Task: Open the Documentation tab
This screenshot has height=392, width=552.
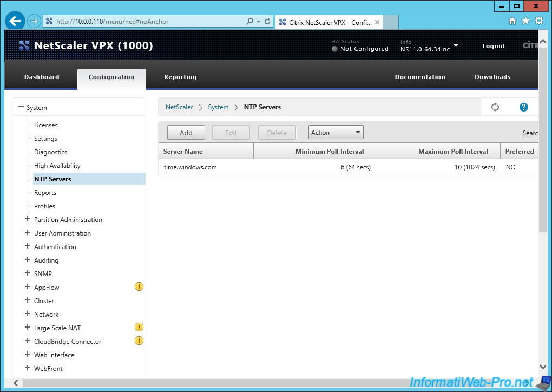Action: (420, 77)
